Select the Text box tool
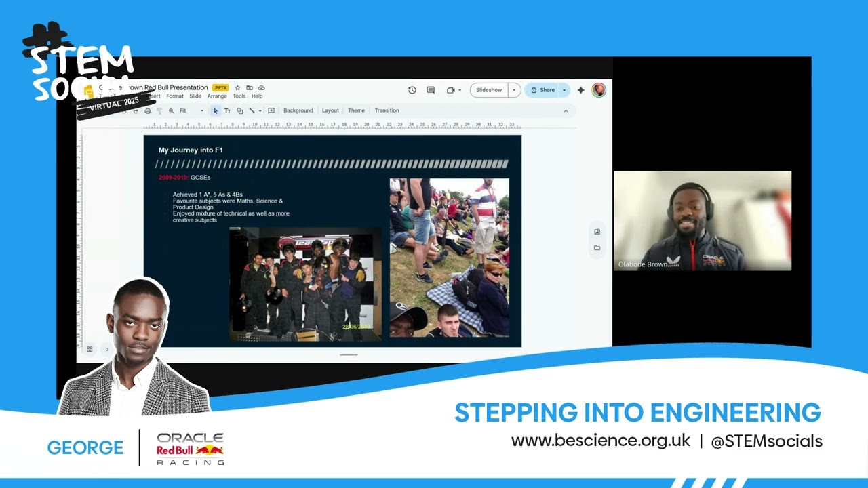868x488 pixels. point(227,110)
